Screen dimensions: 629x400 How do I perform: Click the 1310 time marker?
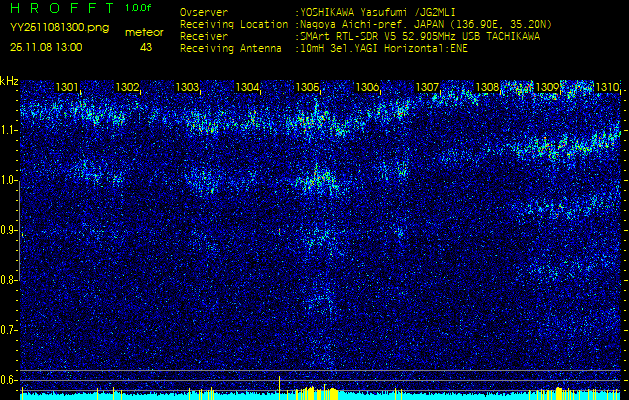[x=607, y=88]
